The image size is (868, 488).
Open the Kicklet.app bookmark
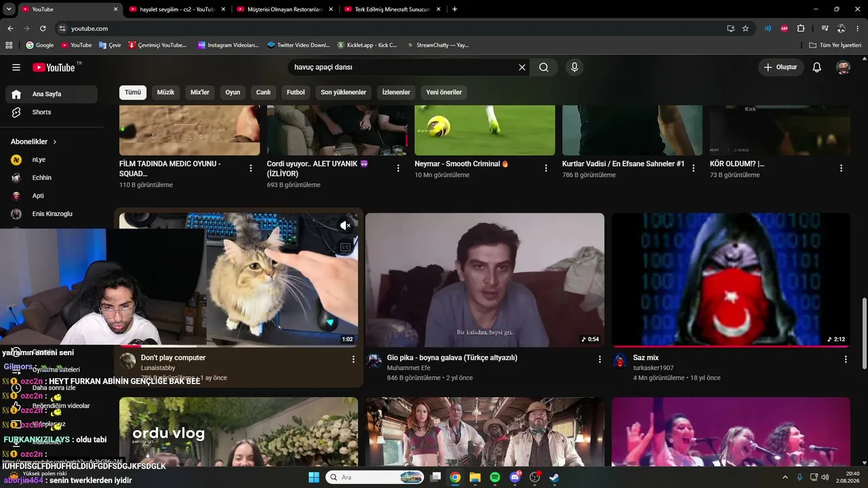(x=367, y=45)
